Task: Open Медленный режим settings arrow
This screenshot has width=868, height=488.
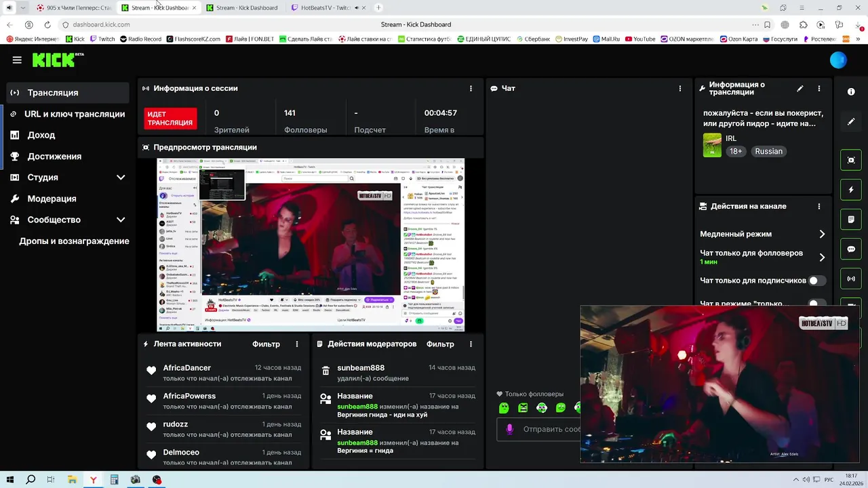Action: click(x=822, y=234)
